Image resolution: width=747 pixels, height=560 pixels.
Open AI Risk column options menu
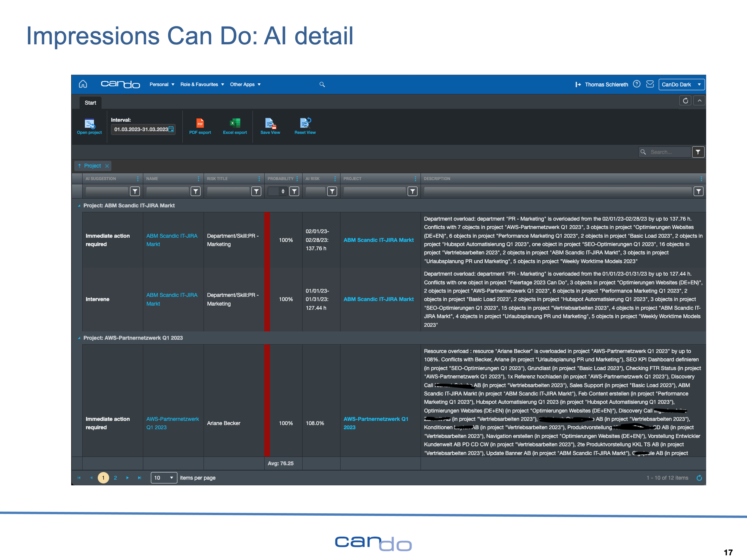pyautogui.click(x=335, y=179)
